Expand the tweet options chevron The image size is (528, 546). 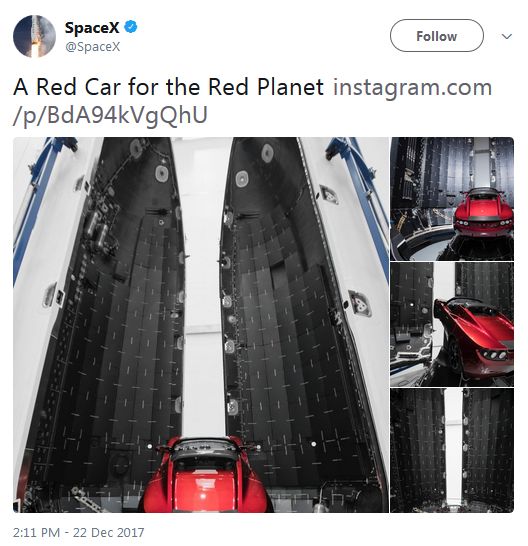coord(506,36)
